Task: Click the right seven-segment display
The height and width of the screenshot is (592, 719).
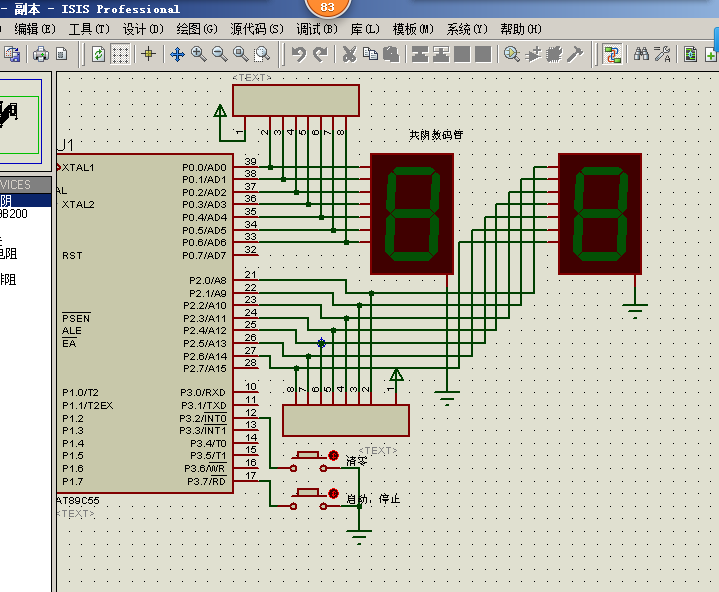Action: tap(600, 214)
